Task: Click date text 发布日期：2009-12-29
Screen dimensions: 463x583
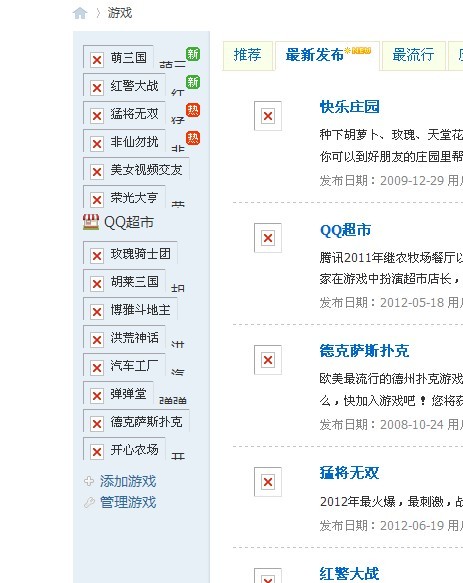Action: tap(382, 181)
